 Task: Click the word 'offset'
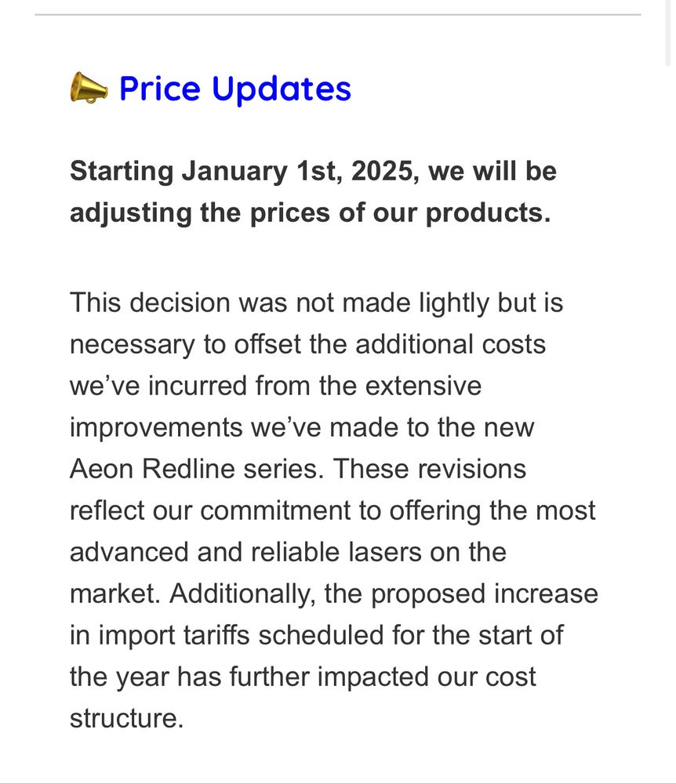[x=267, y=344]
